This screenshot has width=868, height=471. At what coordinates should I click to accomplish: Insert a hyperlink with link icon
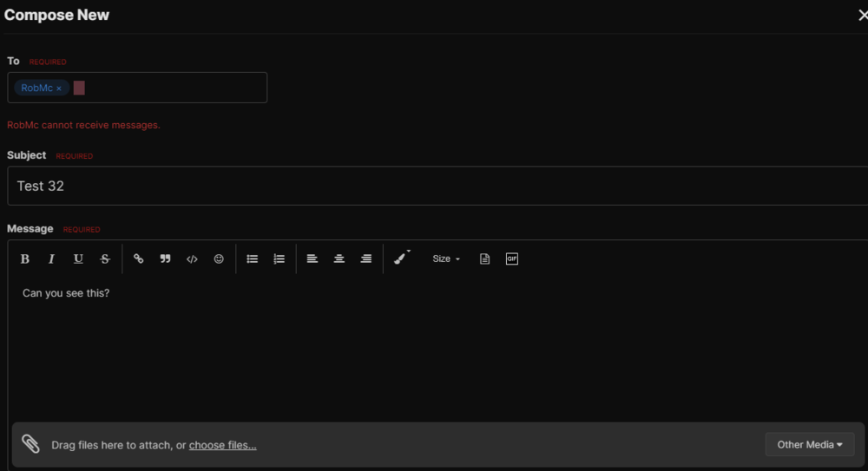pos(138,258)
